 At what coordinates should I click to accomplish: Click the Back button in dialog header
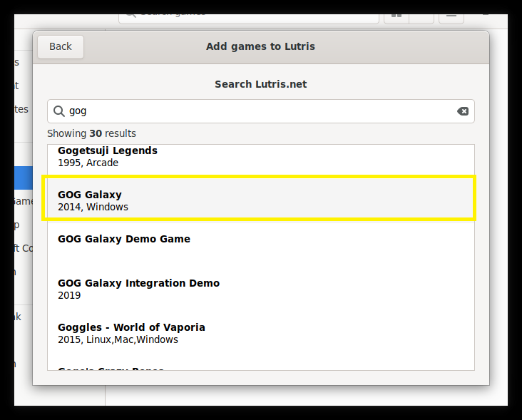click(61, 47)
